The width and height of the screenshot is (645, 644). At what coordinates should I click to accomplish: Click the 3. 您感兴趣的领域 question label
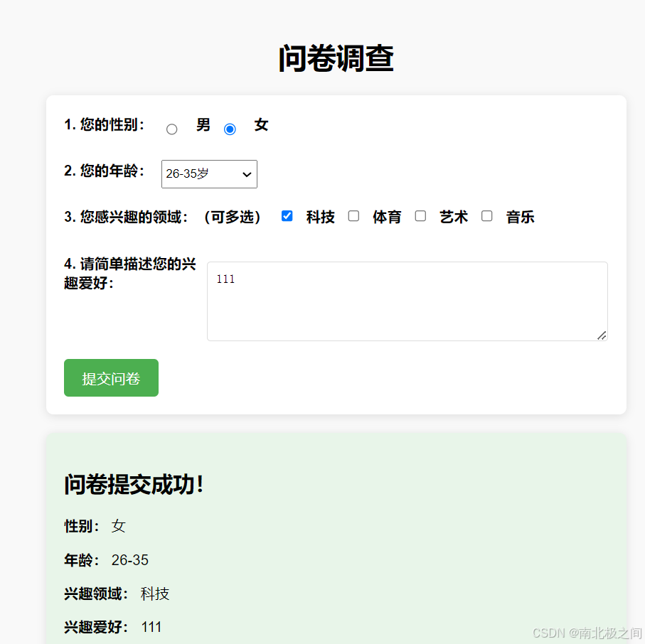[127, 217]
